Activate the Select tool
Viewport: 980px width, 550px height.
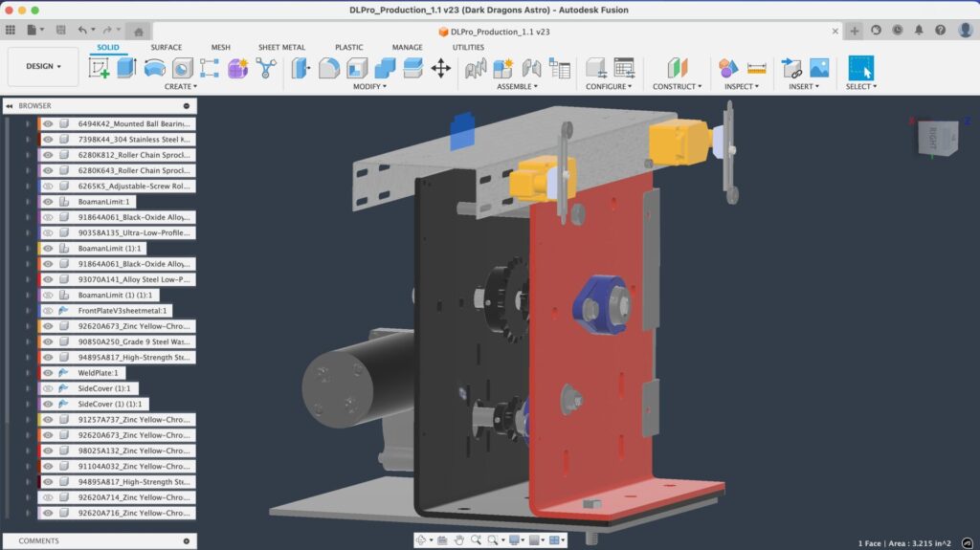[860, 68]
